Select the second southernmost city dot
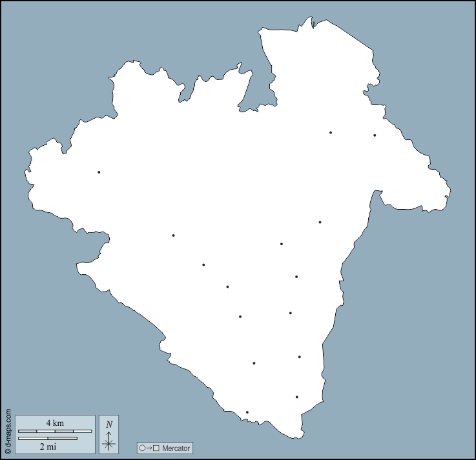 (x=297, y=397)
